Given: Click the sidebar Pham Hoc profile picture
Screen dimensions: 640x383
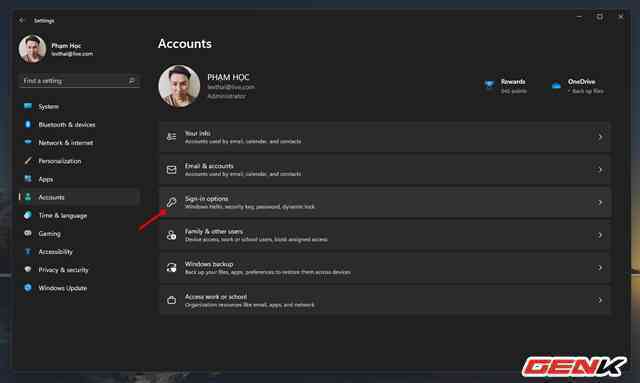Looking at the screenshot, I should pyautogui.click(x=32, y=49).
